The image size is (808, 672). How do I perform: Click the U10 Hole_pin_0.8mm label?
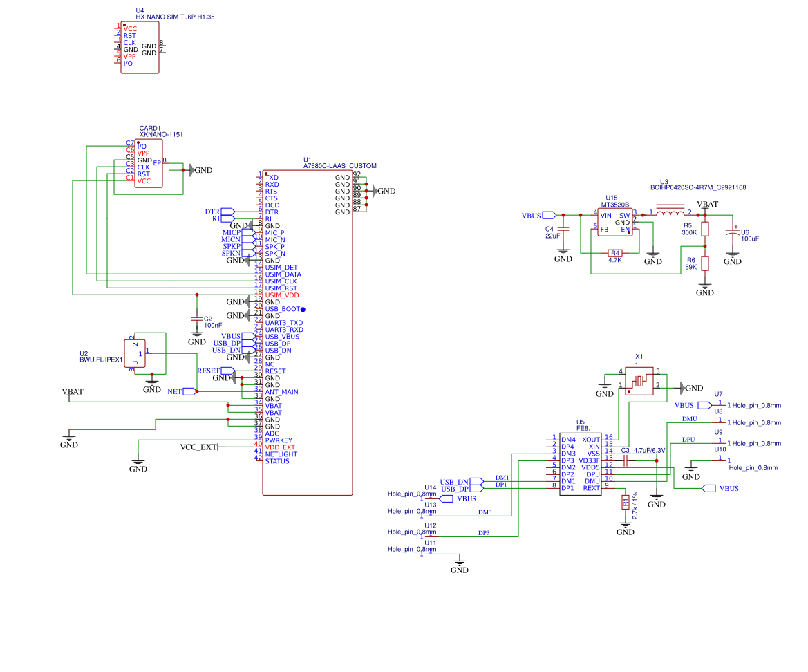[x=753, y=468]
